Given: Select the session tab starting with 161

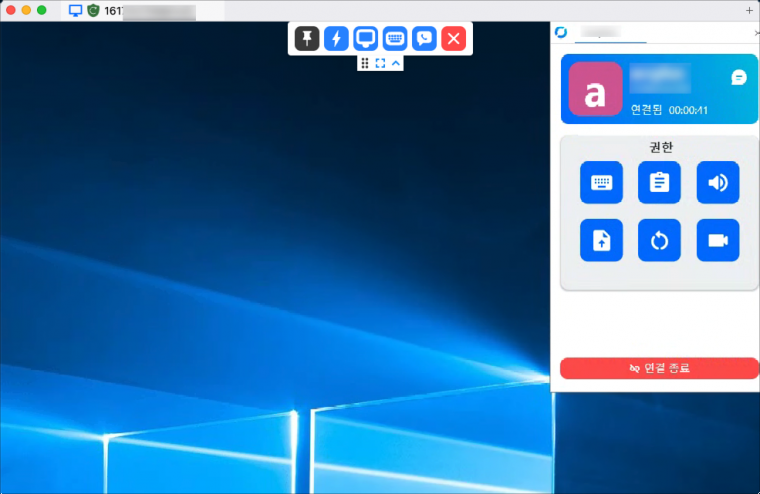Looking at the screenshot, I should 142,11.
